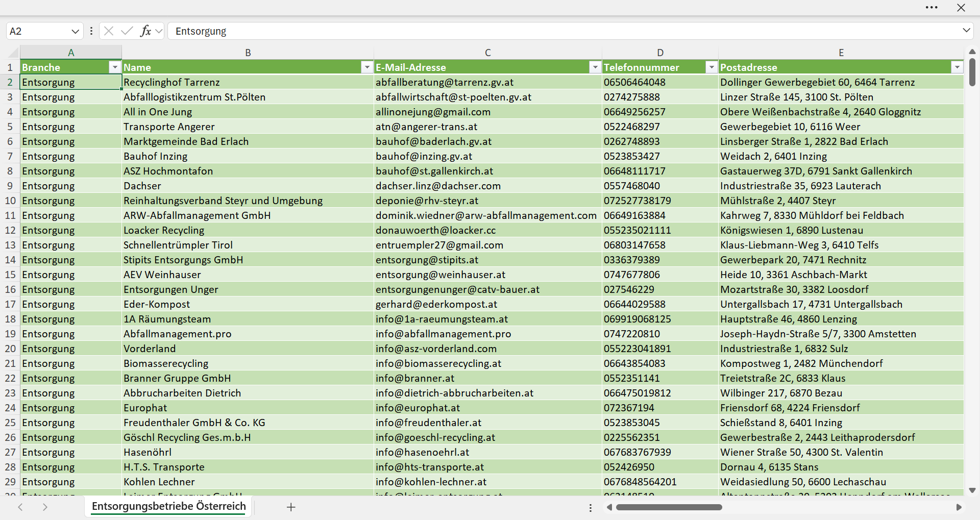This screenshot has height=520, width=980.
Task: Select cell Bauhof Inzing
Action: point(248,156)
